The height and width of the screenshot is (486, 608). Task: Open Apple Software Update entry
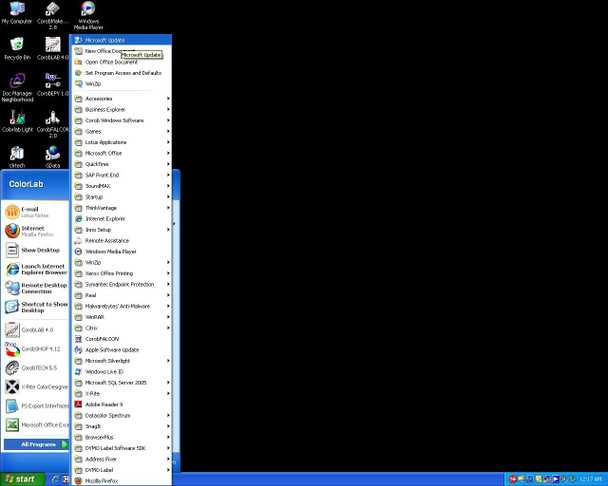(x=121, y=350)
